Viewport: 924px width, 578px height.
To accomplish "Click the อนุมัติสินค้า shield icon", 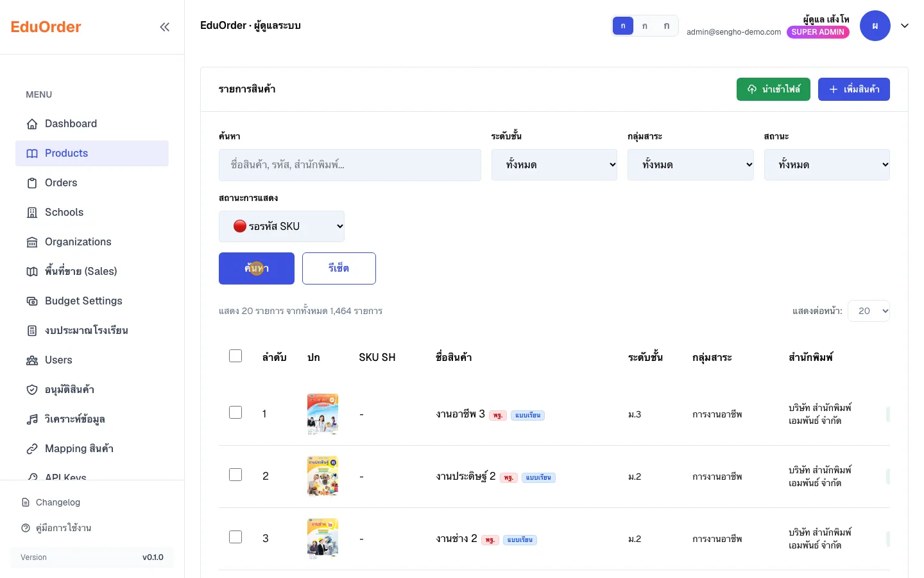I will coord(32,390).
